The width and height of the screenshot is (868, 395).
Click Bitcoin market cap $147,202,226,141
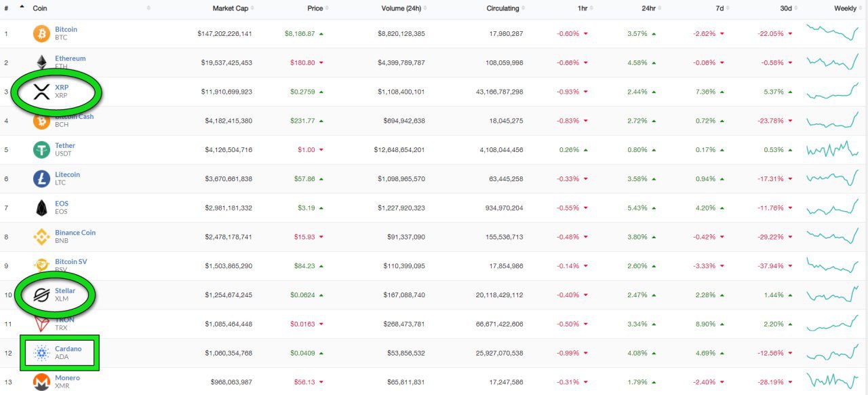(225, 33)
